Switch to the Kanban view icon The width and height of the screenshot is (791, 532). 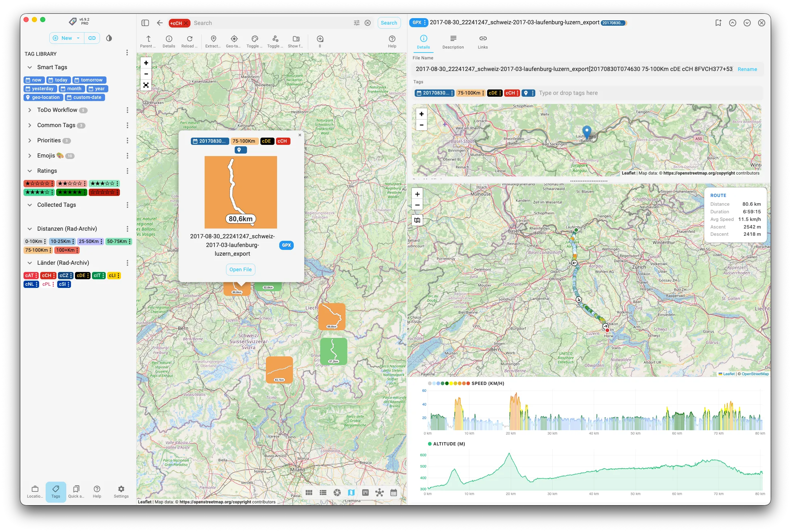coord(365,493)
